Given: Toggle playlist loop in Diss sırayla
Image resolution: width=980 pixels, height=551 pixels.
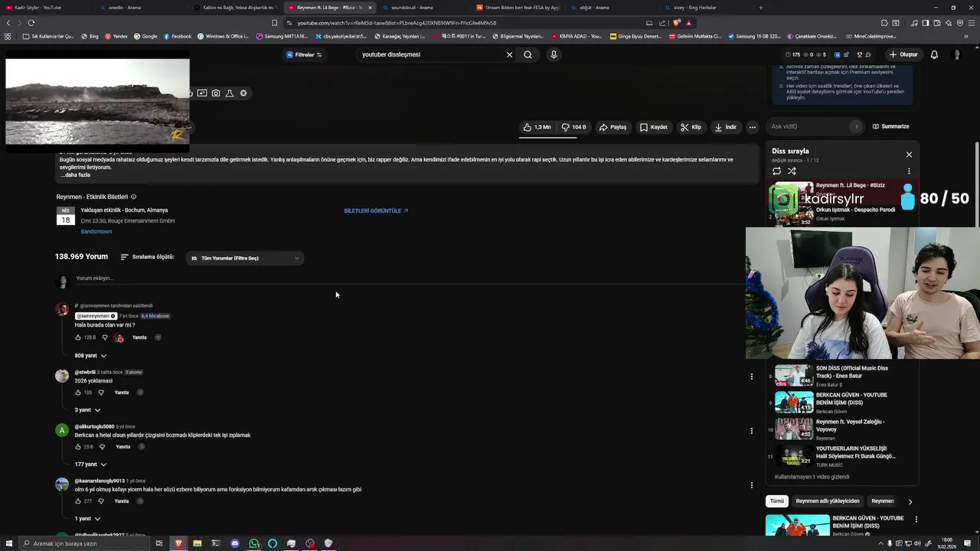Looking at the screenshot, I should 776,171.
